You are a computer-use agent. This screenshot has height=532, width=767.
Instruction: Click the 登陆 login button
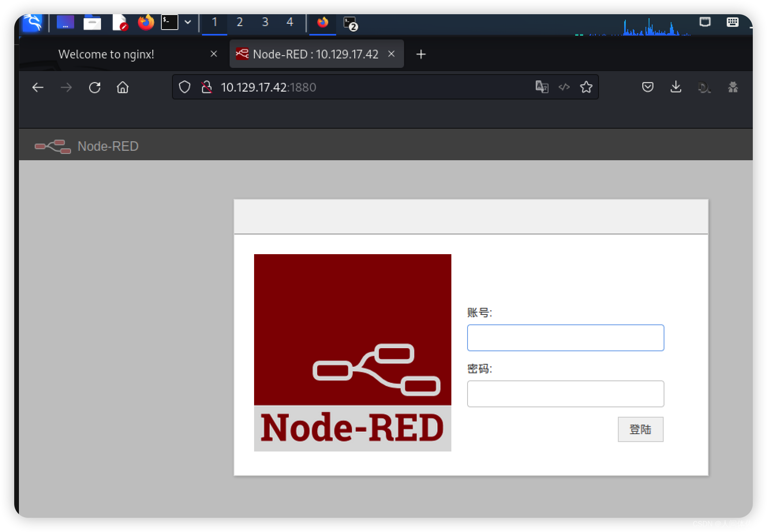pyautogui.click(x=641, y=429)
